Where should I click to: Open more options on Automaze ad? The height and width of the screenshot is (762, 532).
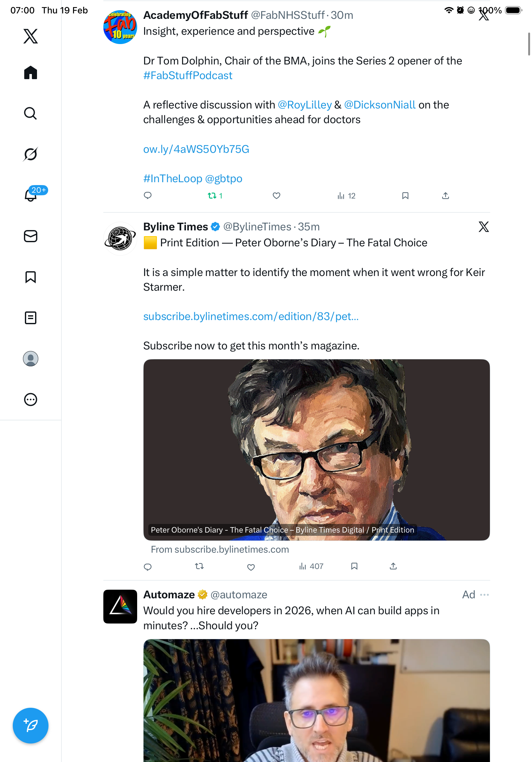point(484,594)
